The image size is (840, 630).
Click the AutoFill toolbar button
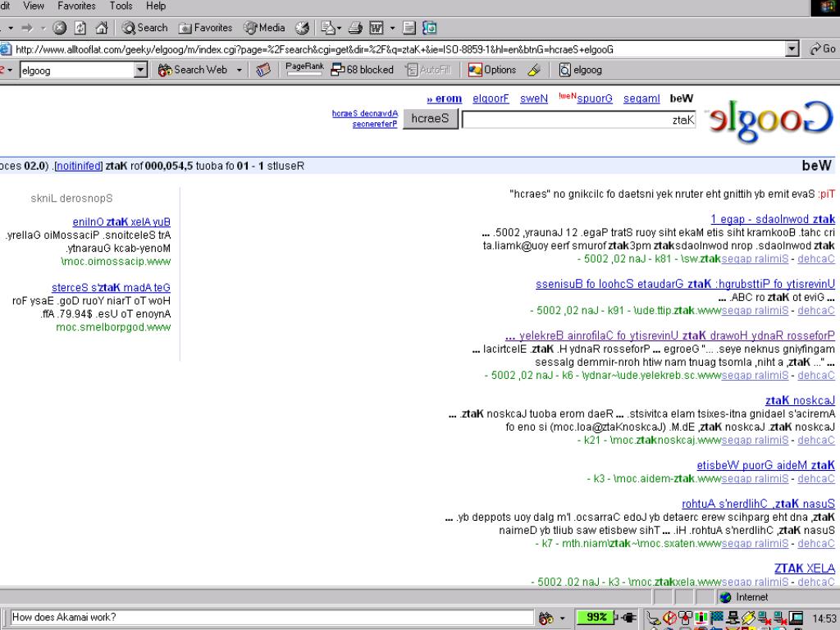(x=428, y=70)
